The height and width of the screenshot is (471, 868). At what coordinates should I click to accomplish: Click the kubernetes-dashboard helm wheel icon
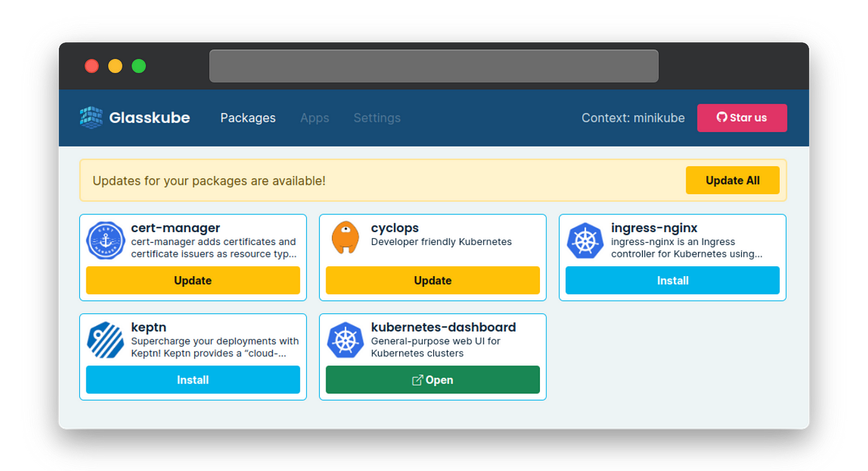[345, 339]
